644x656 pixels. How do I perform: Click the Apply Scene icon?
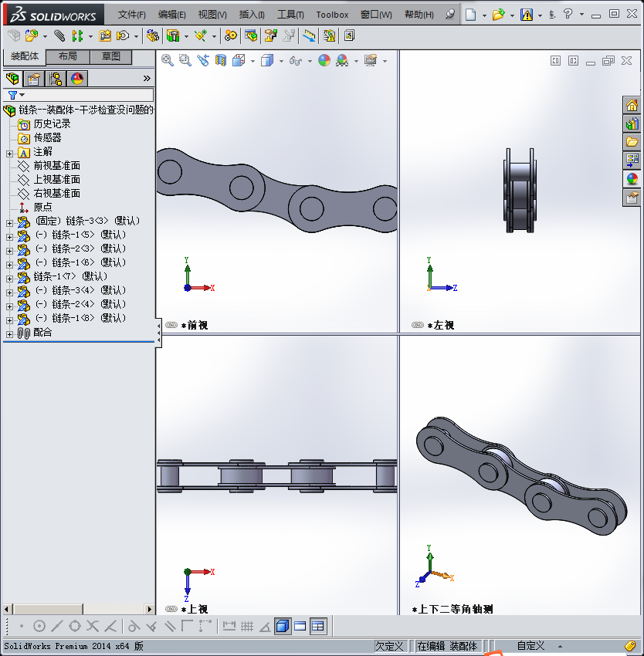coord(342,61)
